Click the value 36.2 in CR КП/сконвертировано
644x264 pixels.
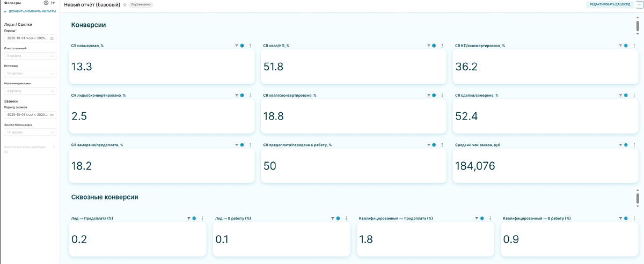(x=466, y=67)
